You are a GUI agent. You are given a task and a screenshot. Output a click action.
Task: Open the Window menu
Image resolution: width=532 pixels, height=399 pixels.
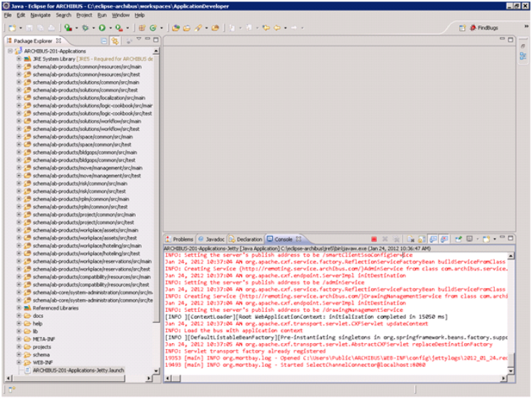(x=121, y=15)
